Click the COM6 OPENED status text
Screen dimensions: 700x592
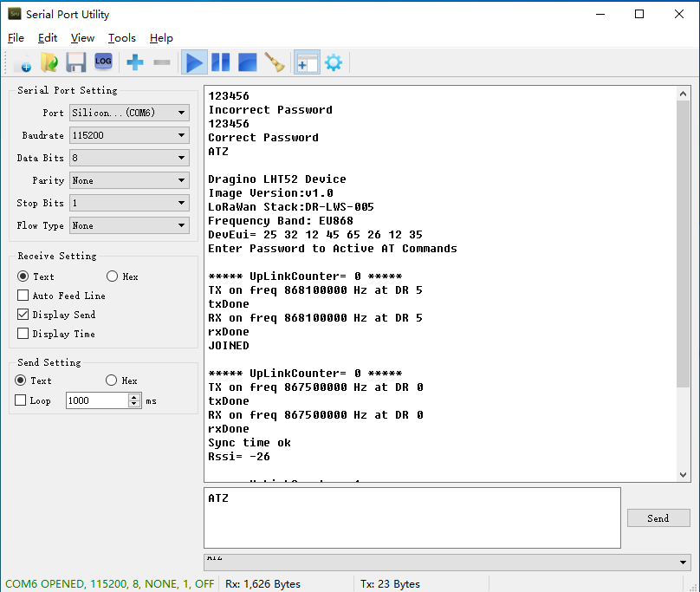(109, 584)
